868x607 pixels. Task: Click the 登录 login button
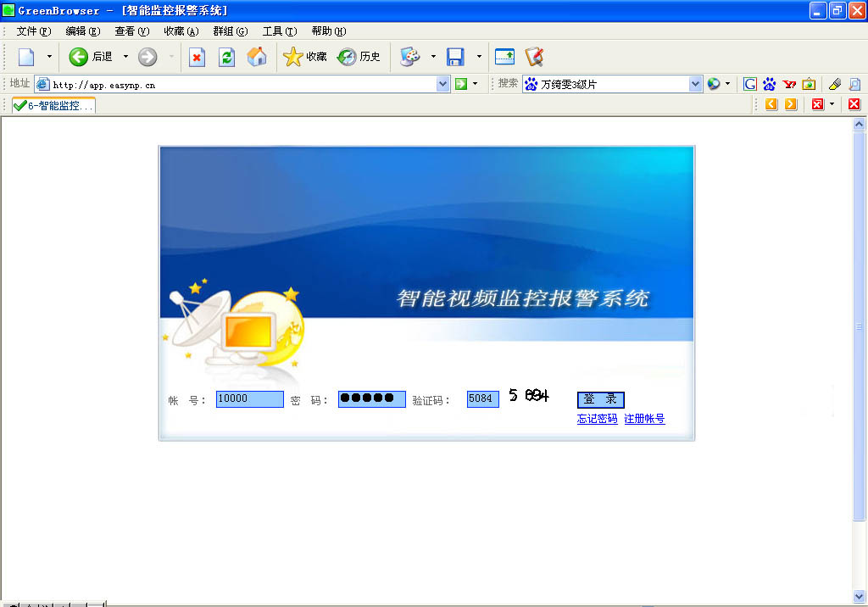(600, 399)
